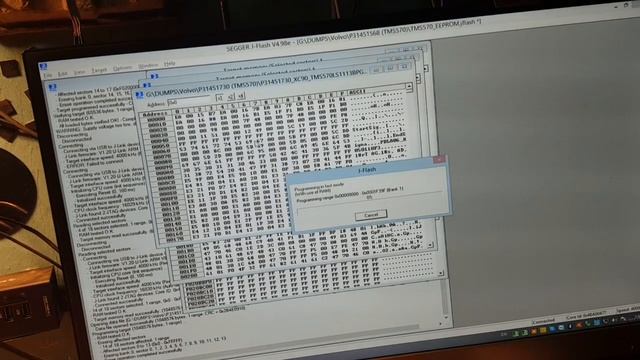Select x1 byte grouping
The width and height of the screenshot is (640, 360).
point(220,98)
